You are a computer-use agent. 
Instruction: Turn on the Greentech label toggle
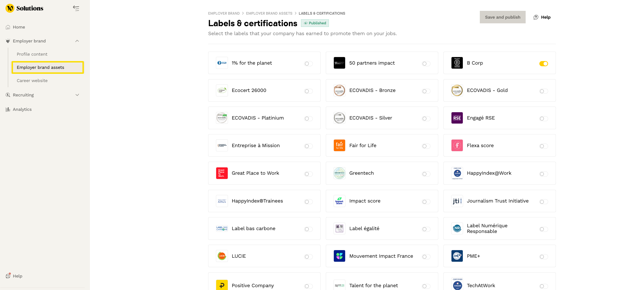tap(426, 174)
